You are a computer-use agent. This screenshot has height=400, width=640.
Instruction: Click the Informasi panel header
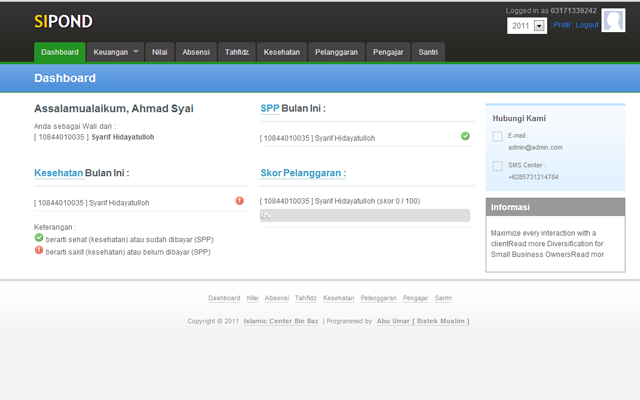point(555,208)
